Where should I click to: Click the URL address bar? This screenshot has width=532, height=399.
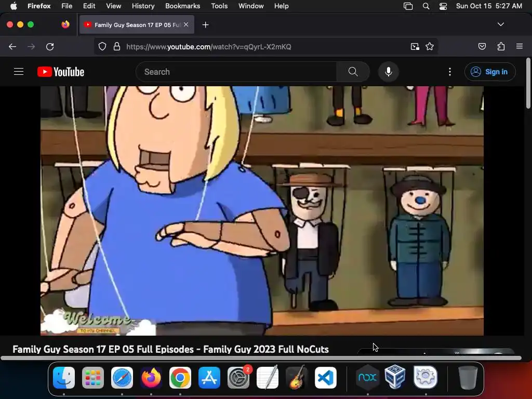click(265, 47)
